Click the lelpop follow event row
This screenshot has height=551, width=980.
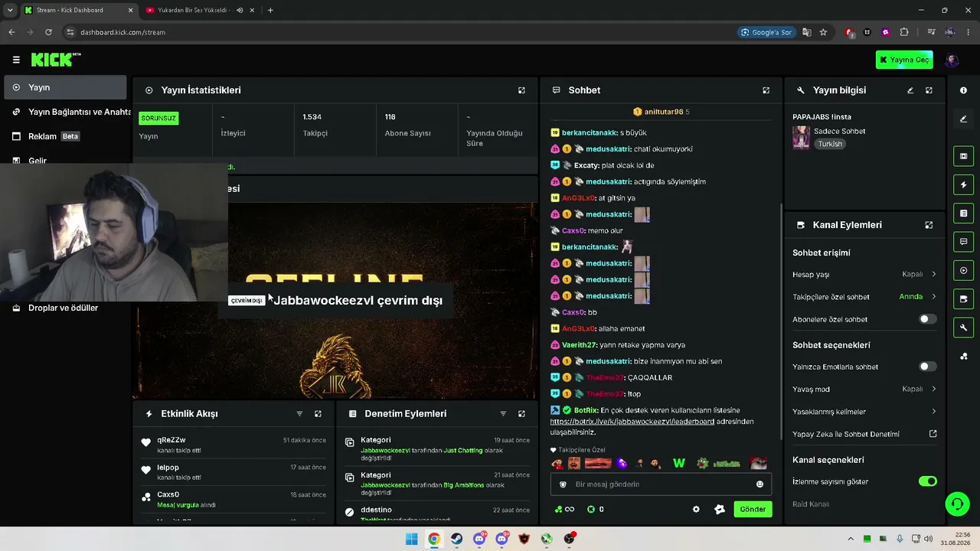[x=235, y=472]
